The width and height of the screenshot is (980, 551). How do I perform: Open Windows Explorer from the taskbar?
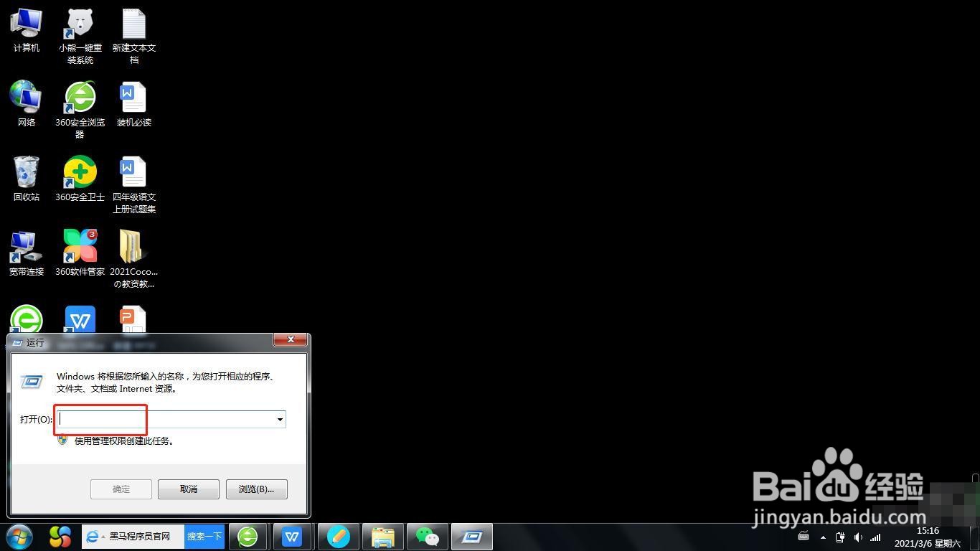click(x=383, y=537)
